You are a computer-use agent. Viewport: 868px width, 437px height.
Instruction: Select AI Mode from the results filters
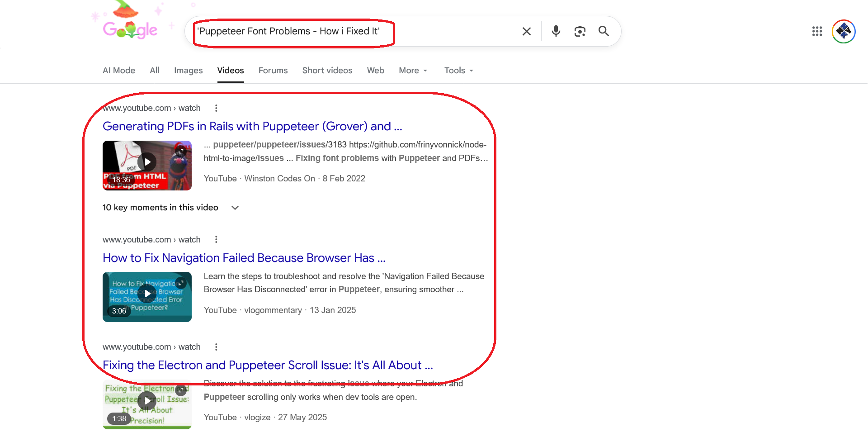[118, 71]
